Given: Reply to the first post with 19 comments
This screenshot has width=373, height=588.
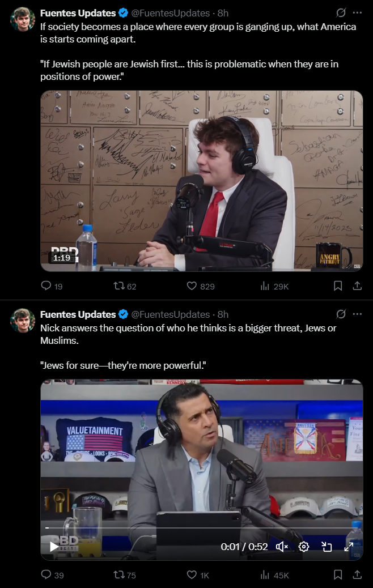Looking at the screenshot, I should coord(52,286).
